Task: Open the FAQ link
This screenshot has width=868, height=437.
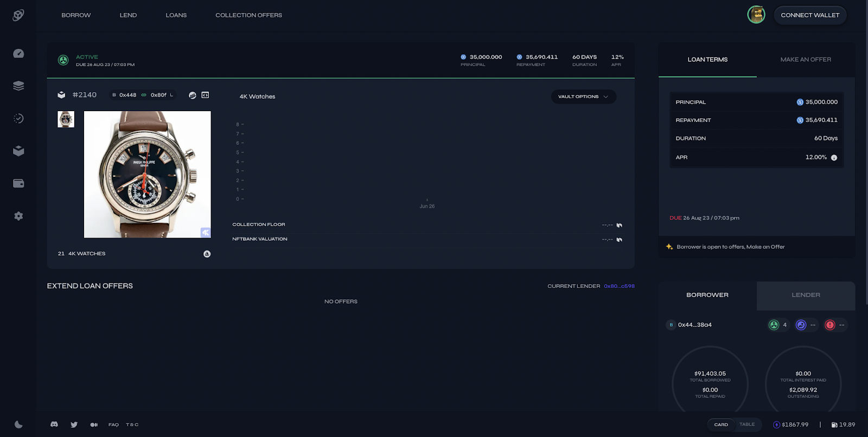Action: [113, 425]
